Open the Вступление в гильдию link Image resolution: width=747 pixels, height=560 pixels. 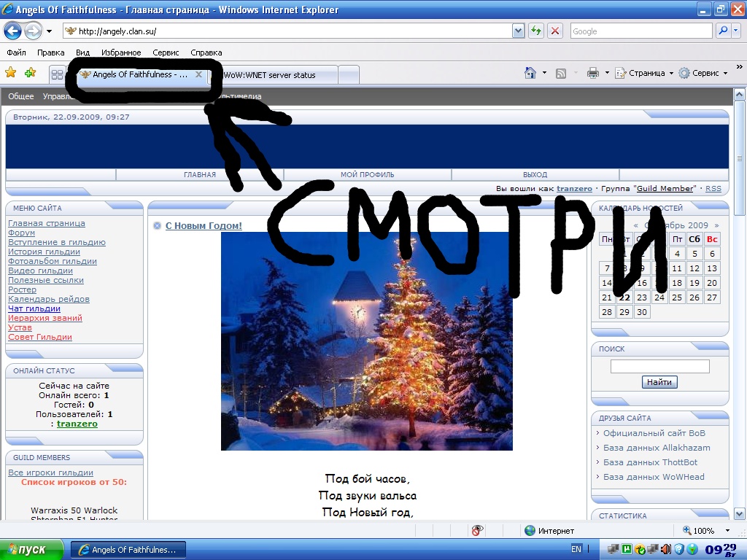[x=57, y=242]
